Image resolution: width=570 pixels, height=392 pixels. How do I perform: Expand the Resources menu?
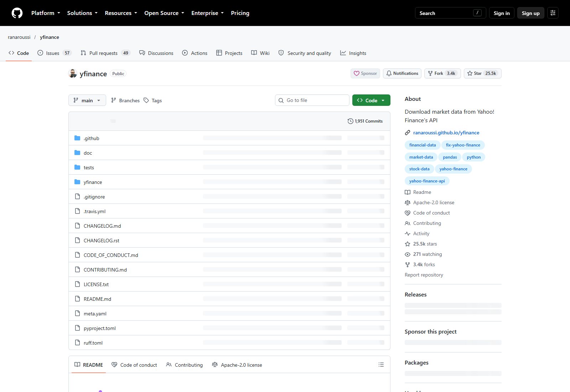[121, 13]
